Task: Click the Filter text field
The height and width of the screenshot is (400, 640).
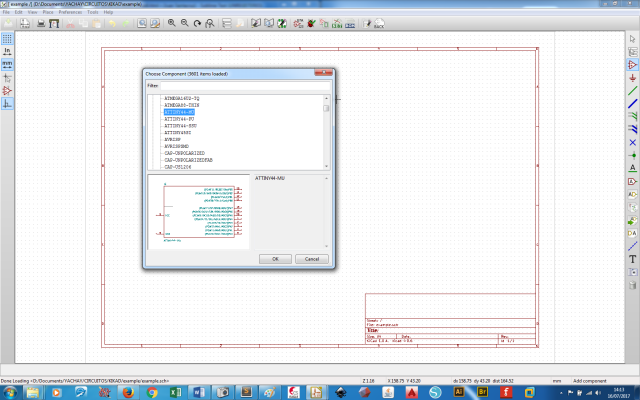Action: point(245,86)
